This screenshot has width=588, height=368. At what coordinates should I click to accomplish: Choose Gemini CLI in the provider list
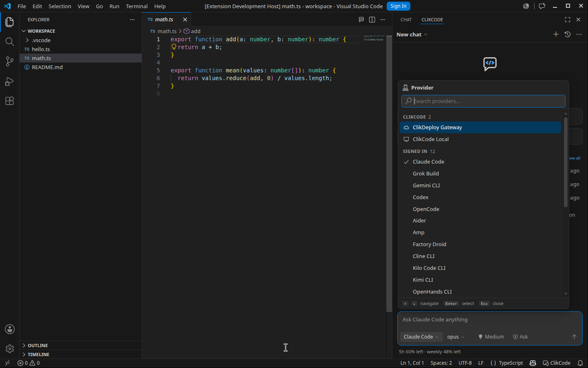click(x=480, y=186)
